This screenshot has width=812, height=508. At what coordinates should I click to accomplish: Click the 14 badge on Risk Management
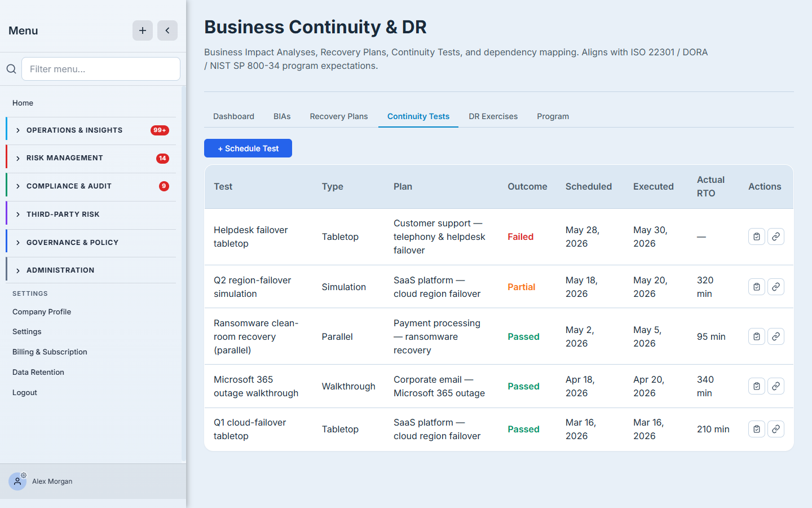click(162, 158)
